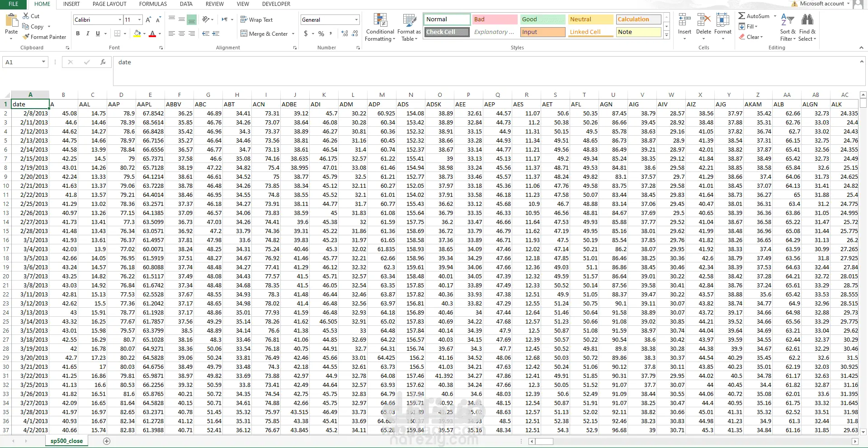Open the Fill button menu
The image size is (868, 448).
pyautogui.click(x=748, y=27)
